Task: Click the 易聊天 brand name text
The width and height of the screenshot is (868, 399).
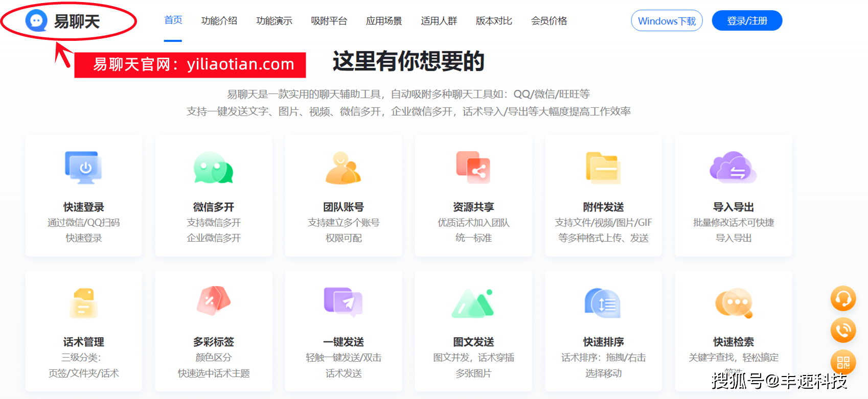Action: tap(77, 21)
